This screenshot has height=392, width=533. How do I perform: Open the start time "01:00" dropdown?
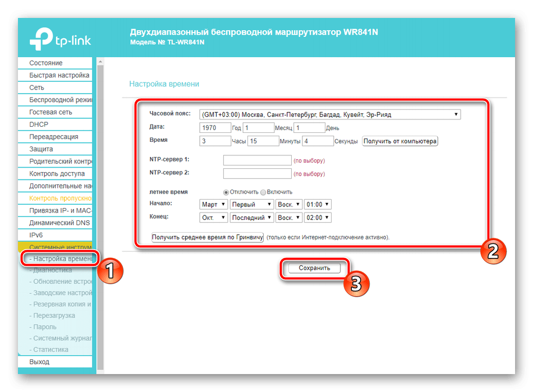tap(318, 204)
